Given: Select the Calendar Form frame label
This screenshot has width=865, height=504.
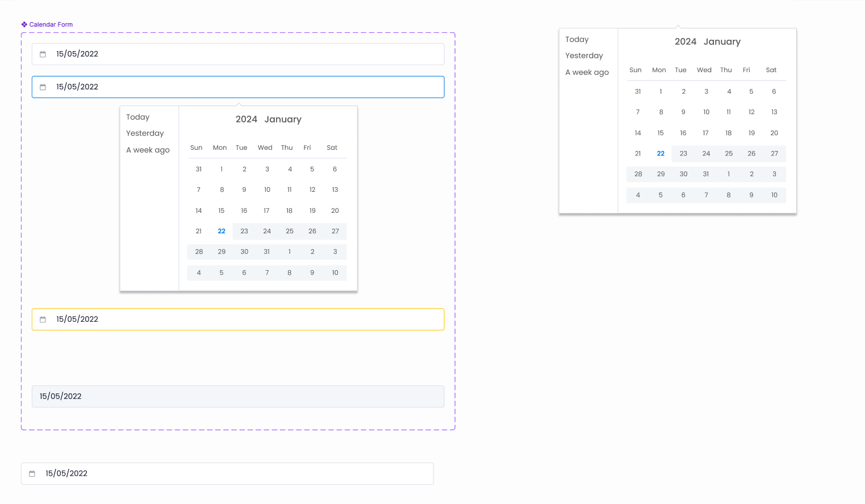Looking at the screenshot, I should pyautogui.click(x=51, y=24).
